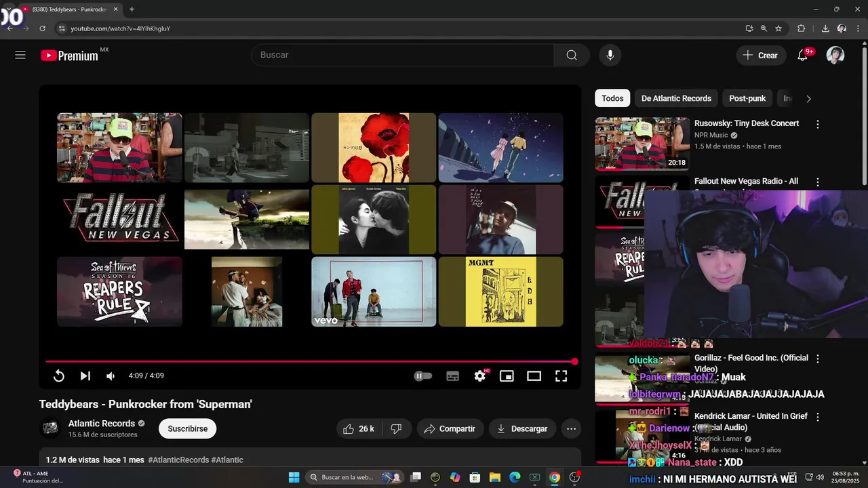Close the Teddybears YouTube tab
This screenshot has width=868, height=488.
click(x=115, y=9)
